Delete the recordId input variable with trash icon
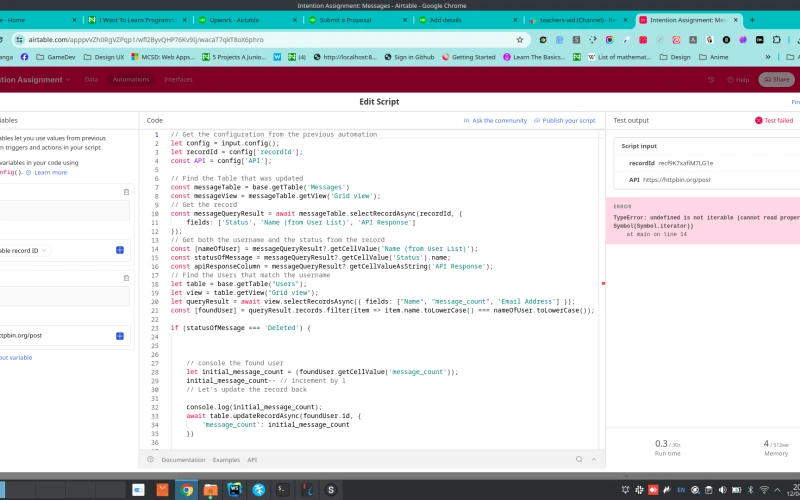The width and height of the screenshot is (800, 500). [x=127, y=192]
